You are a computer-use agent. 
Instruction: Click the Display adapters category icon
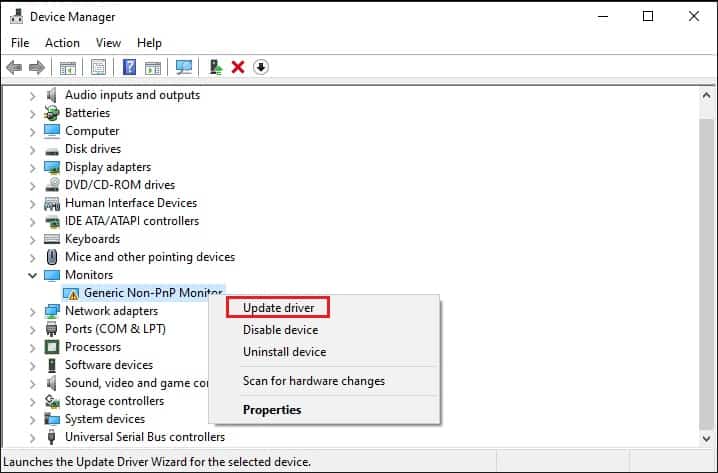52,167
